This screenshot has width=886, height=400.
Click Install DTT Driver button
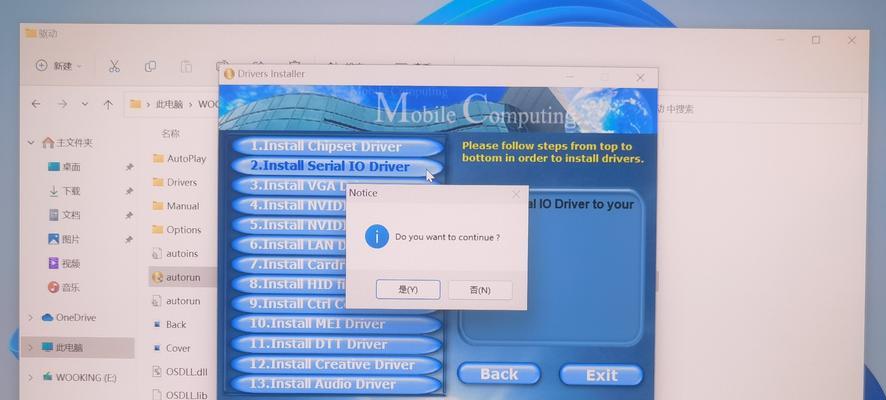tap(337, 345)
